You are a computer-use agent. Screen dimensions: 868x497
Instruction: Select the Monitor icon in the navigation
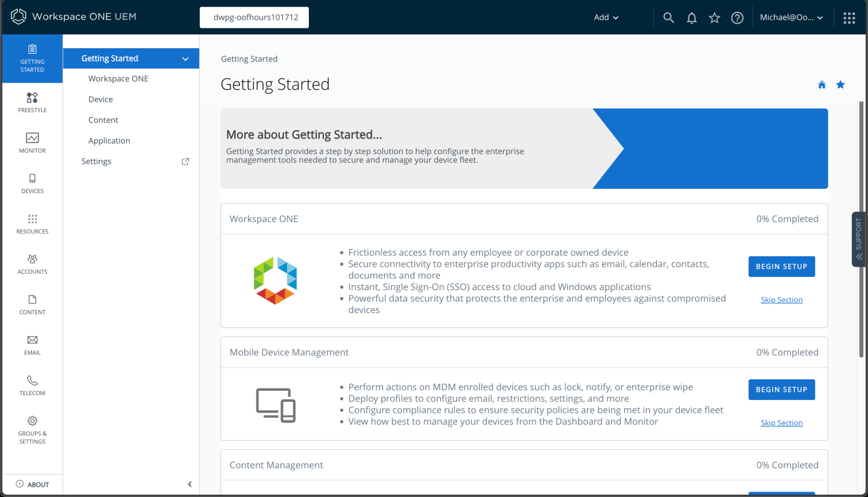click(x=32, y=142)
